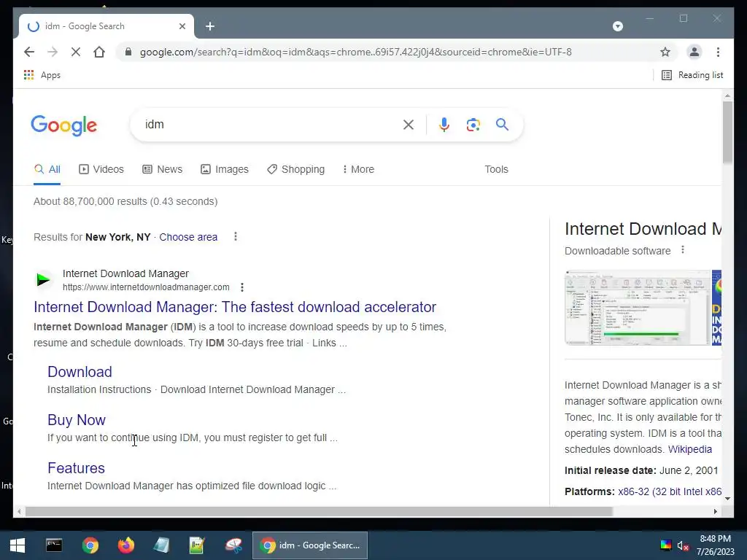The width and height of the screenshot is (747, 560).
Task: Click the vertical scrollbar thumb
Action: (x=727, y=132)
